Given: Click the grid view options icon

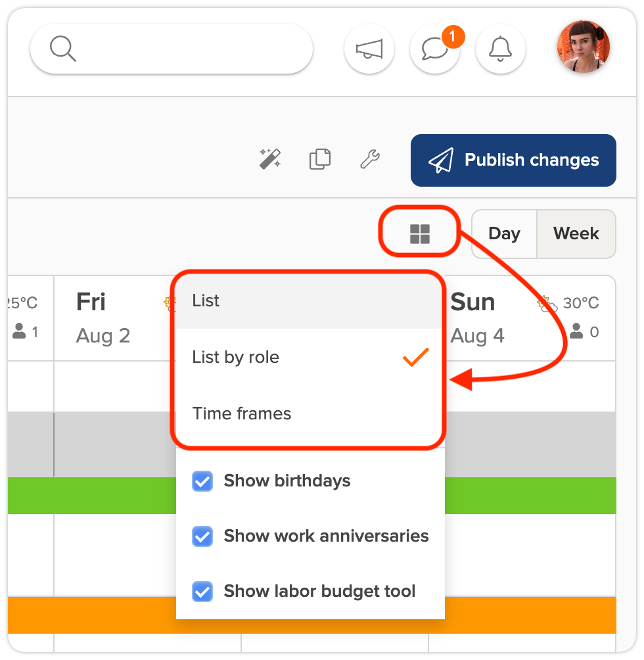Looking at the screenshot, I should 419,233.
